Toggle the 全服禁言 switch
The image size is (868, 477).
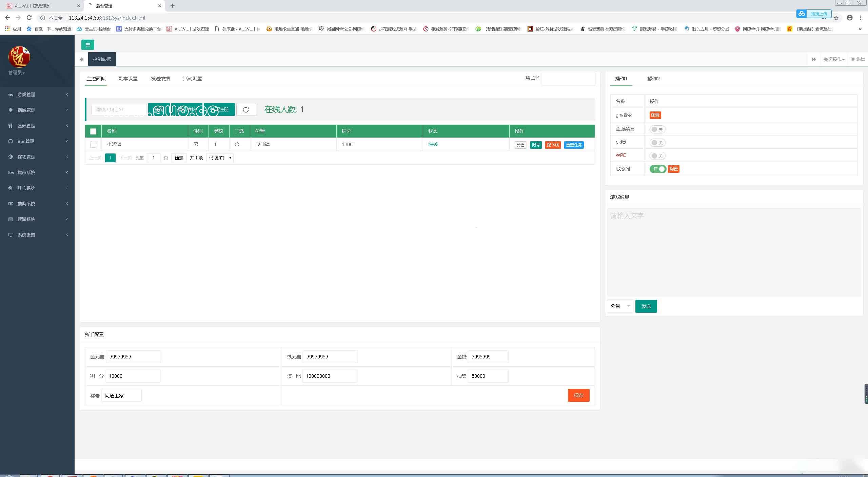[x=657, y=129]
